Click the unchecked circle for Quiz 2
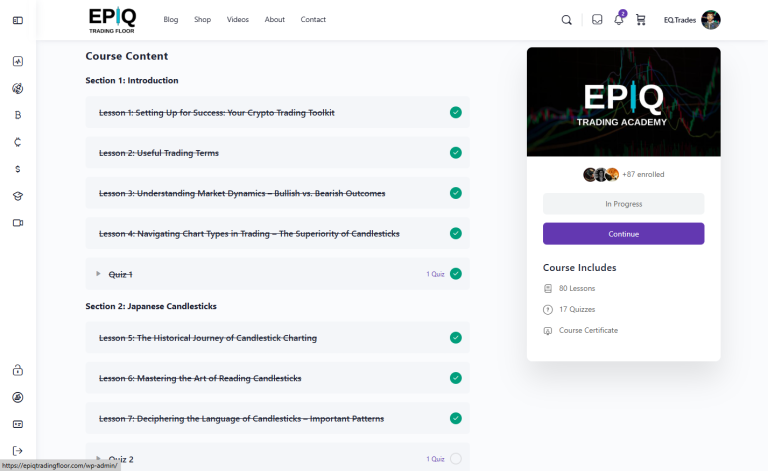The image size is (768, 471). click(456, 459)
